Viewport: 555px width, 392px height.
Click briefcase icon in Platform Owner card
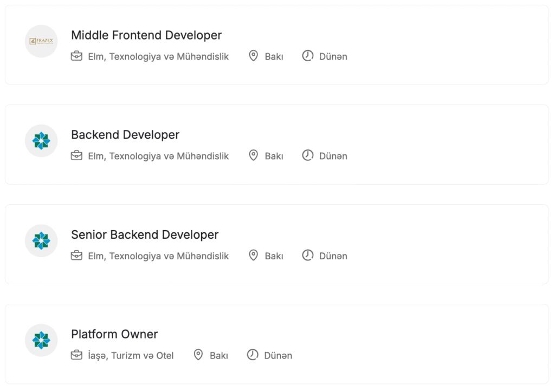point(76,355)
